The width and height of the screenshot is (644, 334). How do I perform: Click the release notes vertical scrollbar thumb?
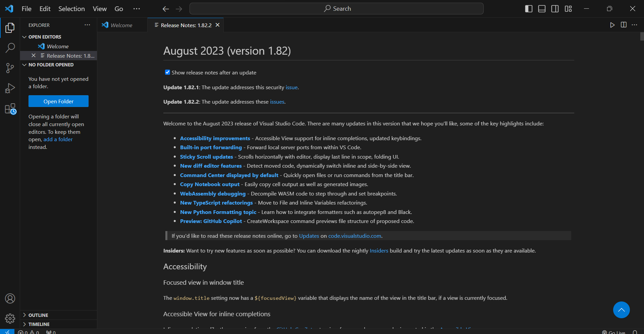click(x=642, y=36)
